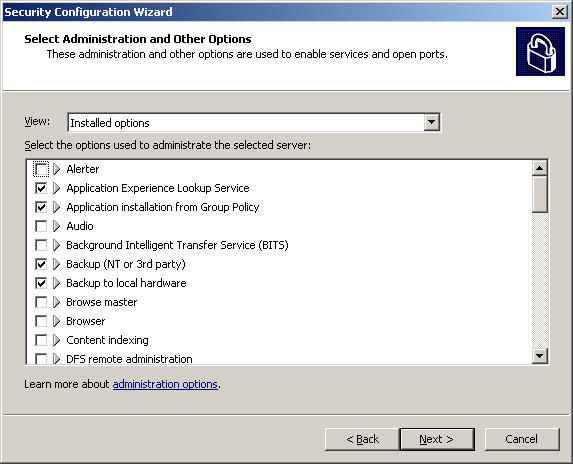Viewport: 573px width, 464px height.
Task: Click the padlock wizard icon in header
Action: click(540, 52)
